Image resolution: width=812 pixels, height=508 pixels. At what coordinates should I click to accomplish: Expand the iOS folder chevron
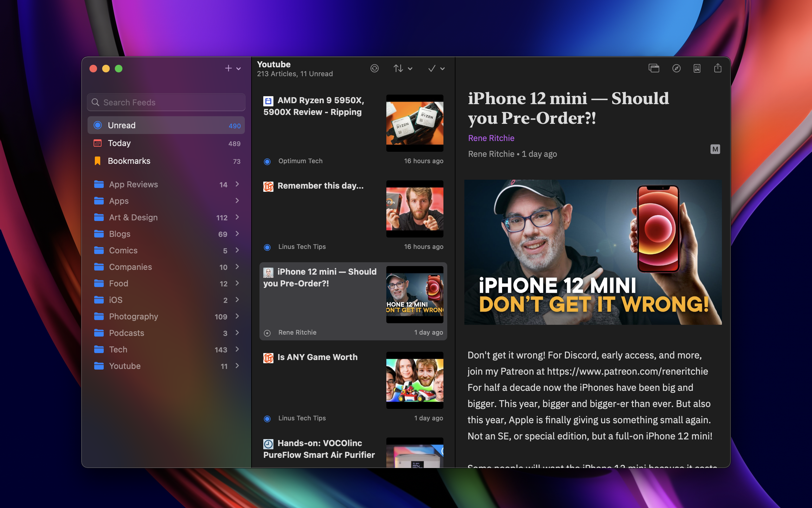(237, 299)
